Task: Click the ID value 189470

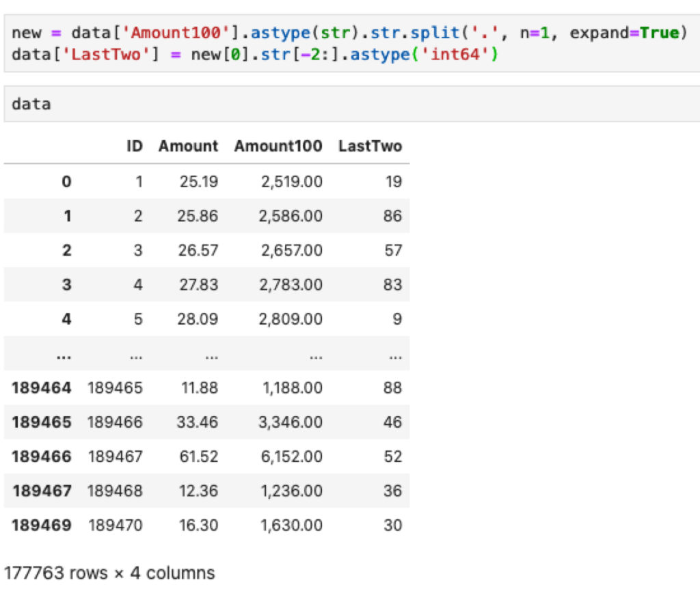Action: point(116,525)
